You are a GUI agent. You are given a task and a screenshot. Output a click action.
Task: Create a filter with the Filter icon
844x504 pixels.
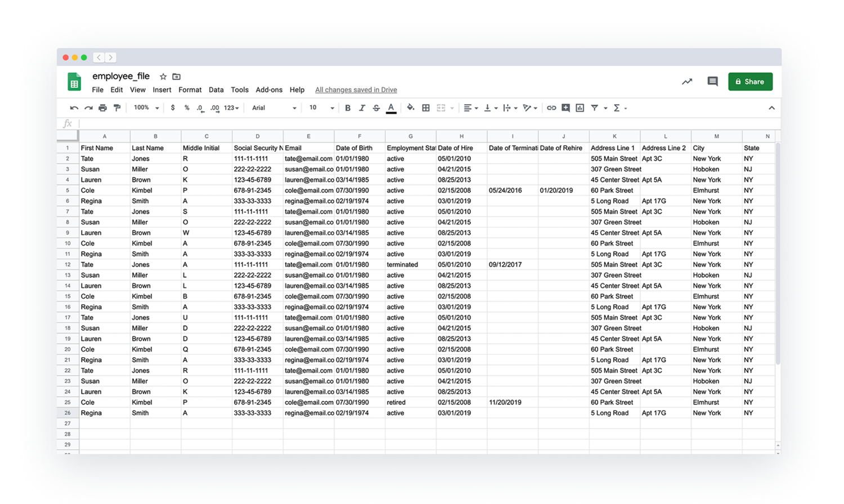coord(594,107)
